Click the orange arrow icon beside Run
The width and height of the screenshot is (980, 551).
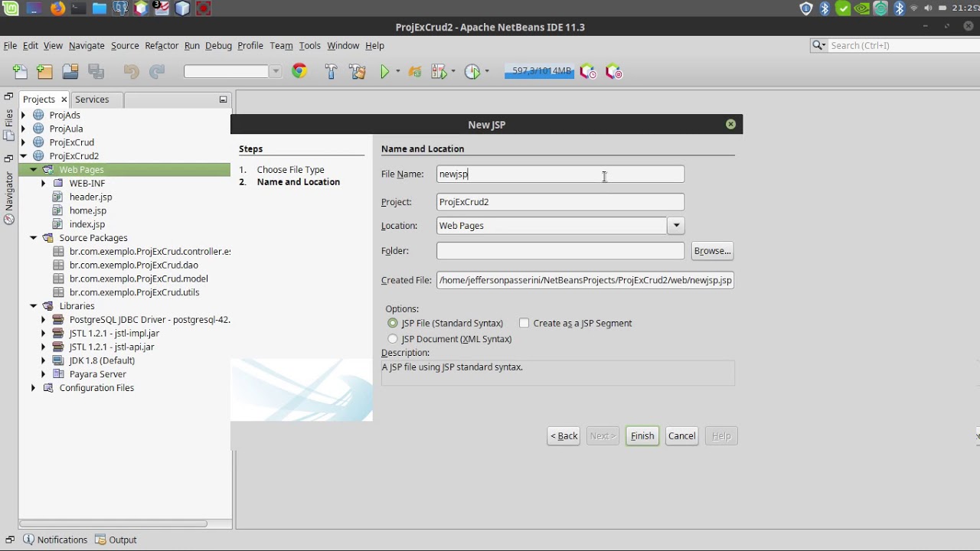click(415, 72)
